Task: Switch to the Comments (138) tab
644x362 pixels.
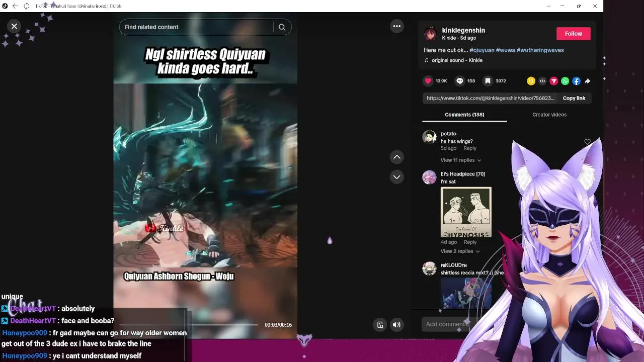Action: [464, 115]
